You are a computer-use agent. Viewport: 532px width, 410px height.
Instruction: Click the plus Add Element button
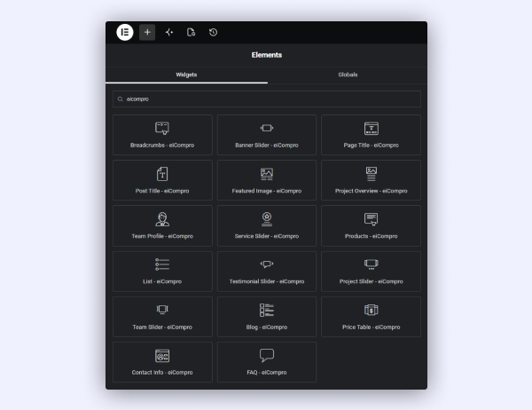pyautogui.click(x=147, y=32)
